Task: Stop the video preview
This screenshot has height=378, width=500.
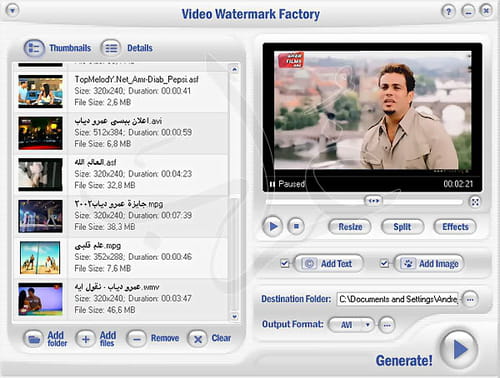Action: click(296, 227)
